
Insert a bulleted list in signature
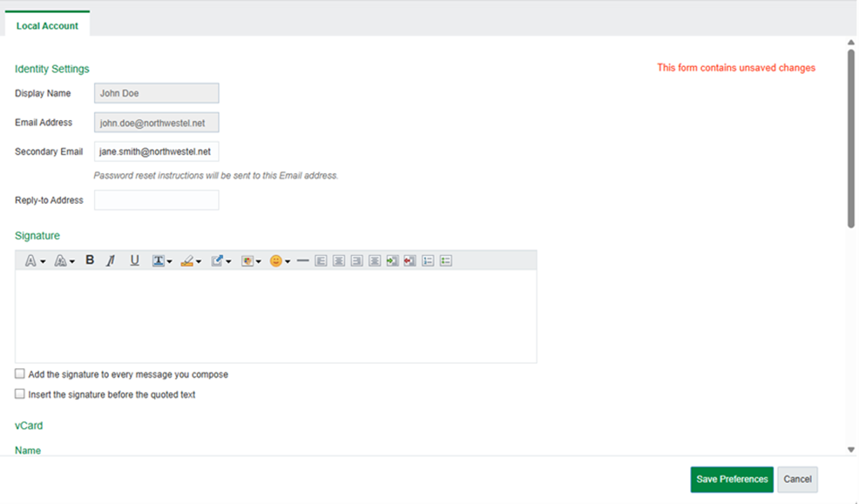tap(446, 260)
